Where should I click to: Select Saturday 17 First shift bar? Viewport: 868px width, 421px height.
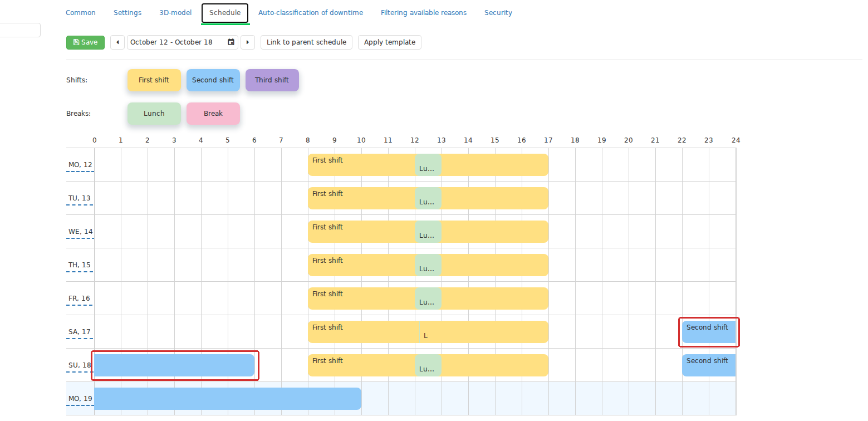click(428, 332)
